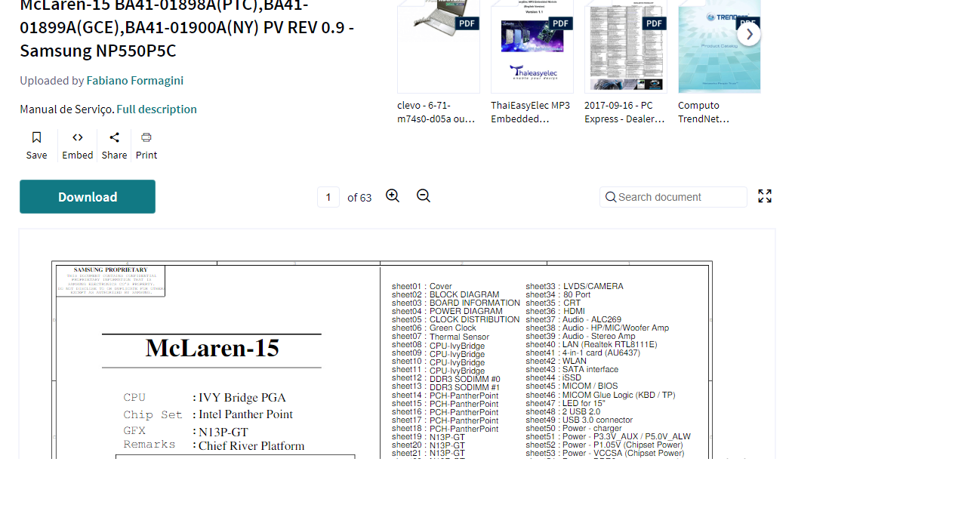Click 'sheet04 : POWER DIAGRAM' entry

point(447,311)
